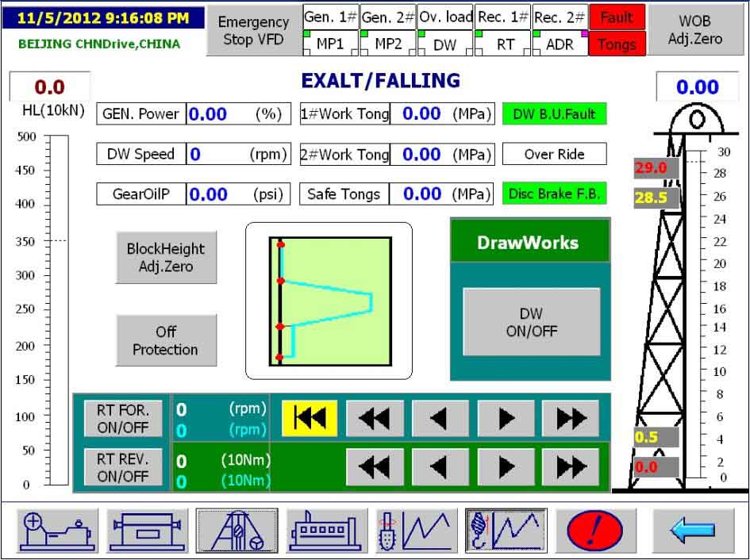Open the mud pump screen icon
The image size is (750, 560).
(59, 530)
